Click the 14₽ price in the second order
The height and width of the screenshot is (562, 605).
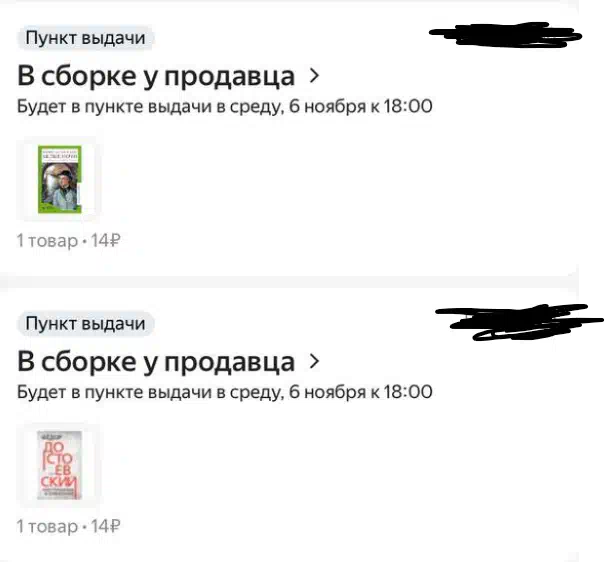pyautogui.click(x=105, y=526)
